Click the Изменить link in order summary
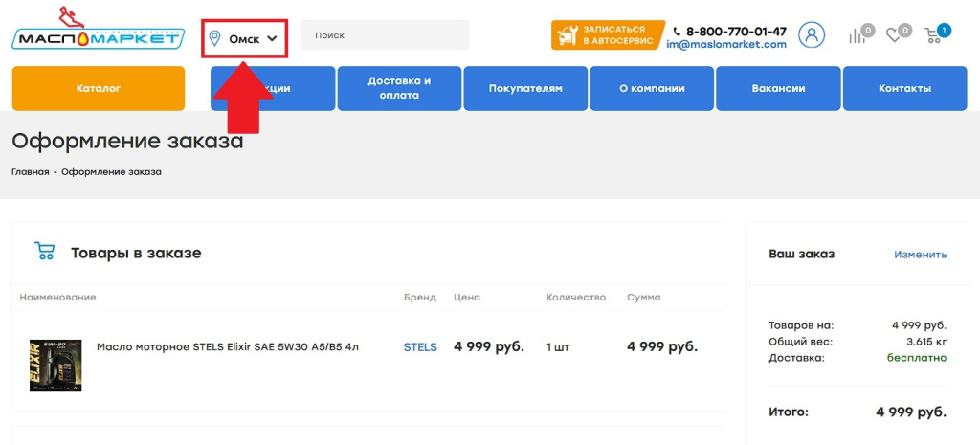 [920, 255]
